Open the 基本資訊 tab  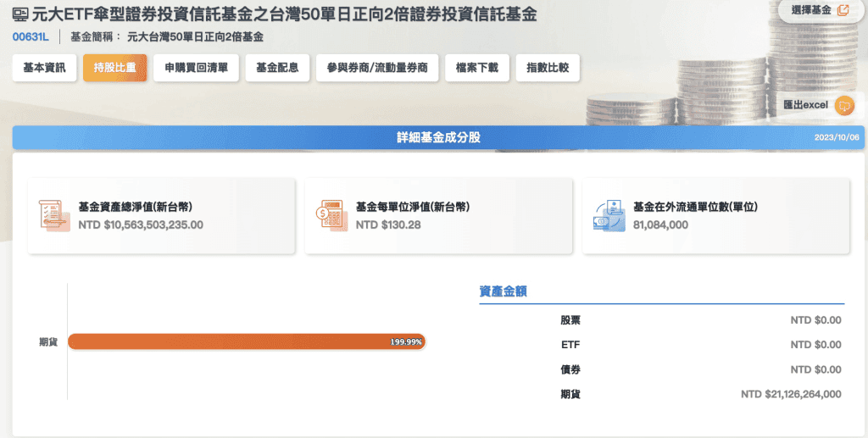coord(44,68)
